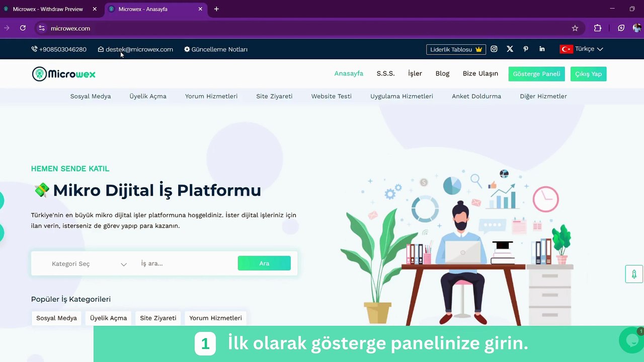Choose Sosyal Medya under Popüler İş Kategorileri
Viewport: 644px width, 362px height.
tap(56, 318)
